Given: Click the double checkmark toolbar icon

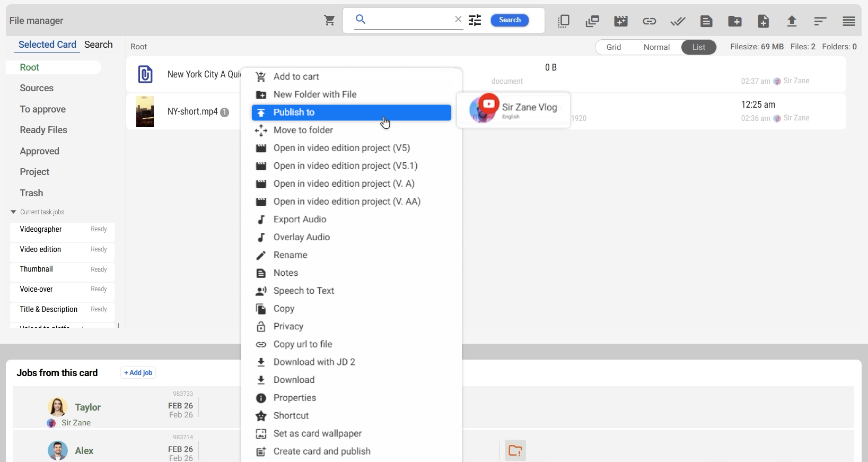Looking at the screenshot, I should coord(678,21).
